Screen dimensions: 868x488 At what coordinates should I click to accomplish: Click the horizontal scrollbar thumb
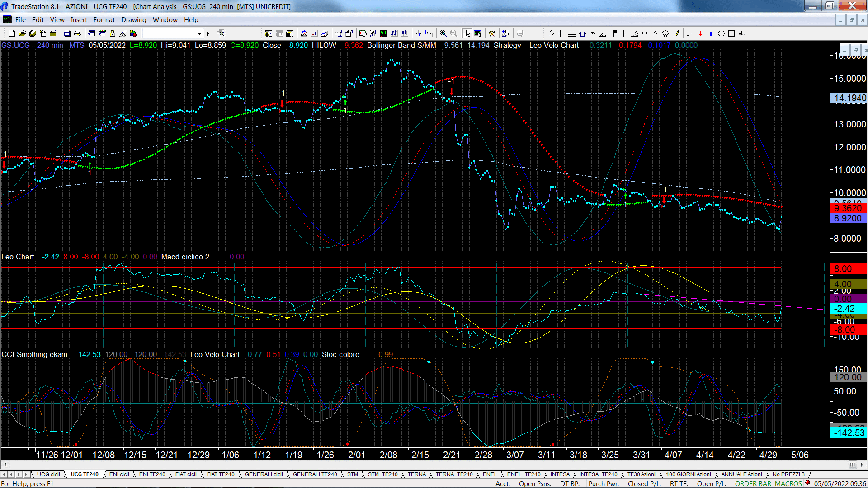click(853, 465)
